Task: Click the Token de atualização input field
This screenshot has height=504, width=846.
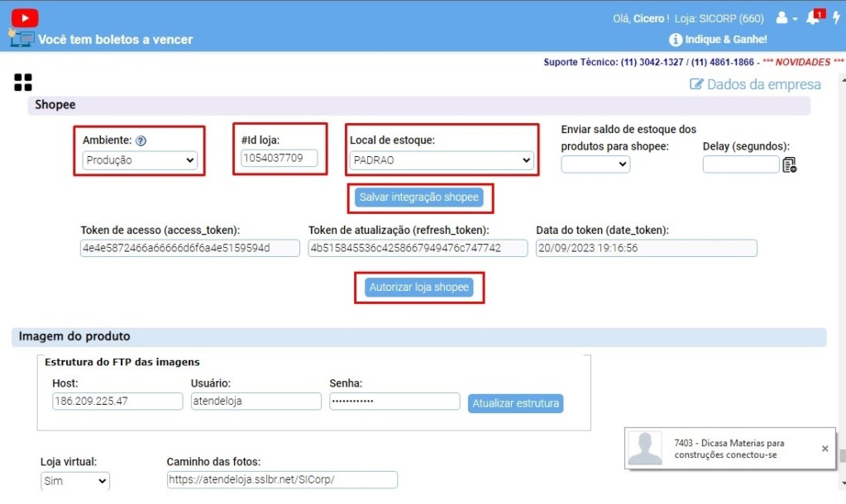Action: (418, 248)
